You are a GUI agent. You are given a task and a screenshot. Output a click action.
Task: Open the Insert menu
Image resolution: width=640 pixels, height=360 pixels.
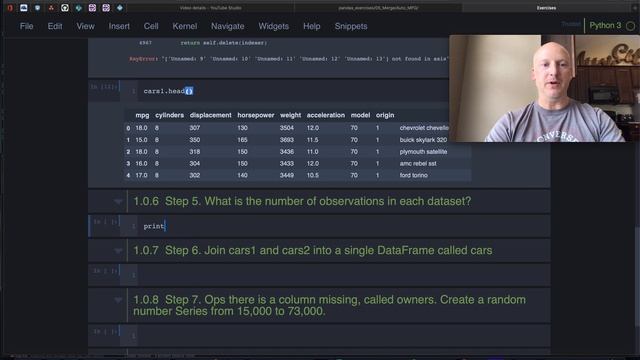point(119,26)
